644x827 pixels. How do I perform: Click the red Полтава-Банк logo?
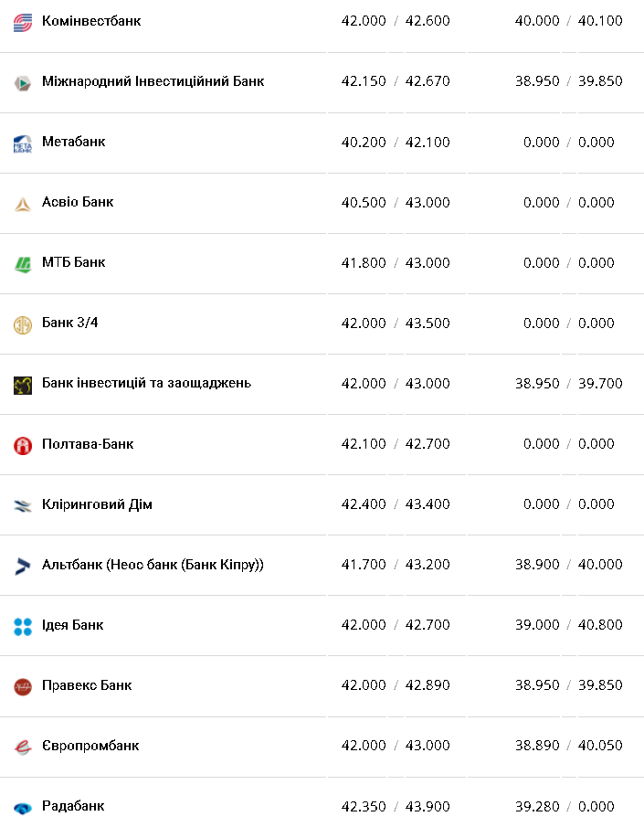point(23,446)
